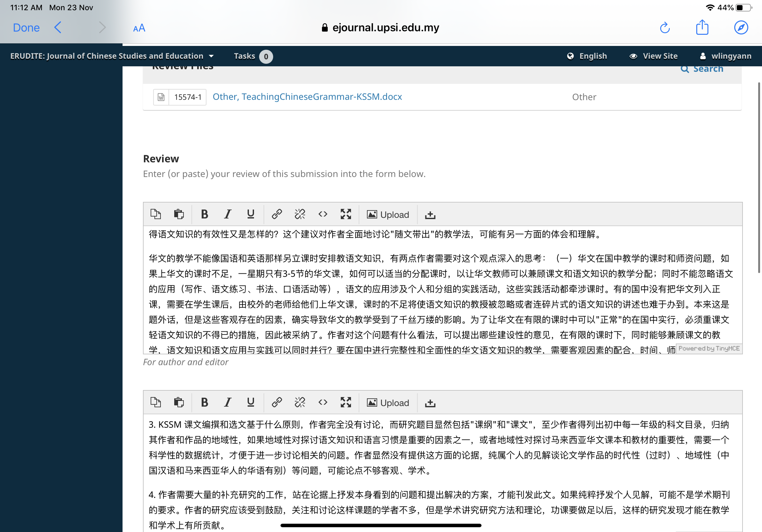Click Bold in the first review editor

(205, 214)
